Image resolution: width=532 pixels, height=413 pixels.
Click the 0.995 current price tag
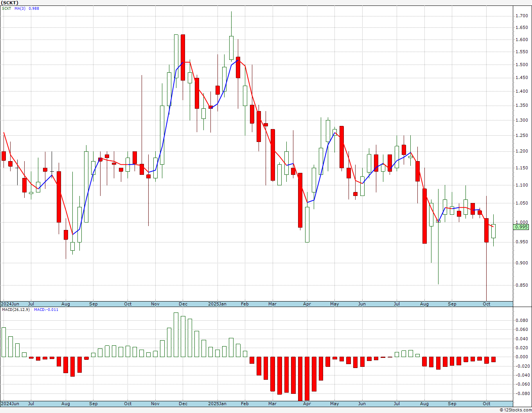point(521,227)
